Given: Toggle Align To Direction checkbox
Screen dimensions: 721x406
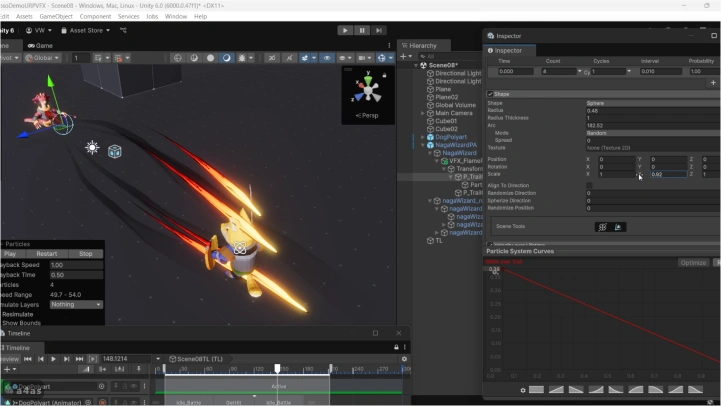Looking at the screenshot, I should point(589,185).
